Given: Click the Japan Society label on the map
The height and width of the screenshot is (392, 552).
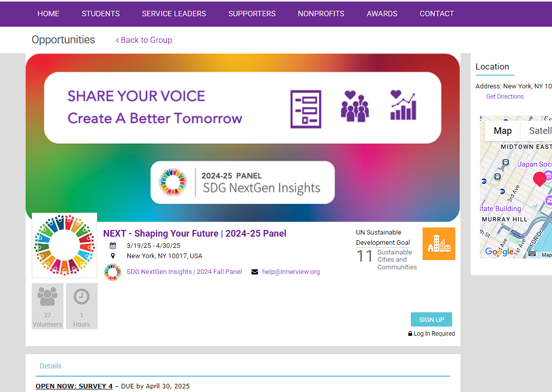Looking at the screenshot, I should pos(535,164).
